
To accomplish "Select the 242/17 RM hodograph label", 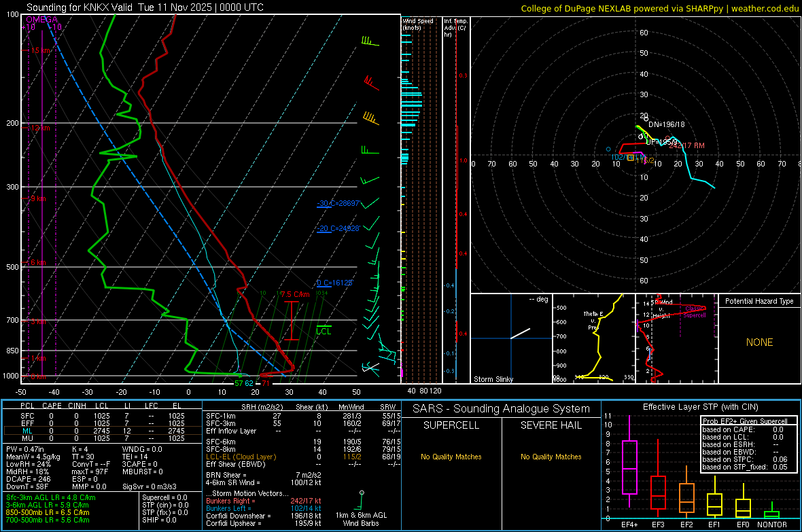I will 686,146.
